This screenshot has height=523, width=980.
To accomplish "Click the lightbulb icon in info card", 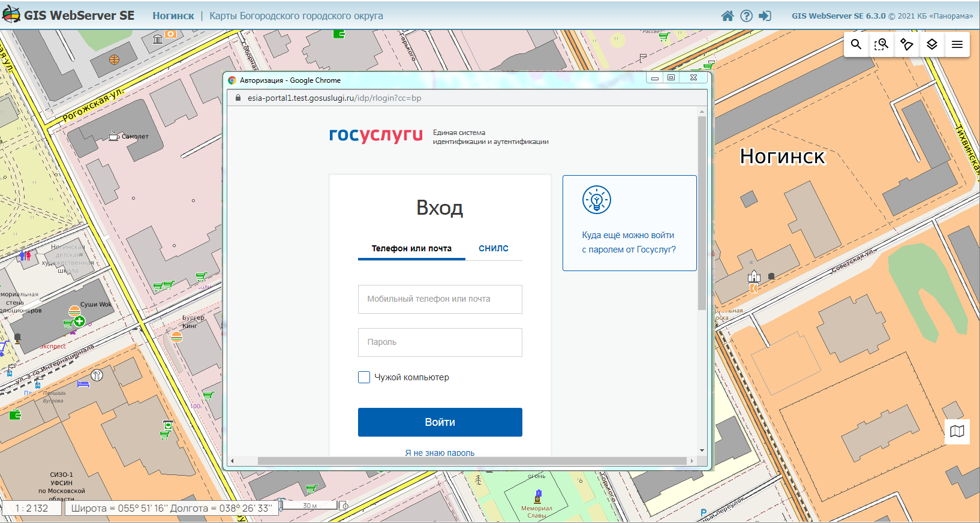I will pos(597,200).
